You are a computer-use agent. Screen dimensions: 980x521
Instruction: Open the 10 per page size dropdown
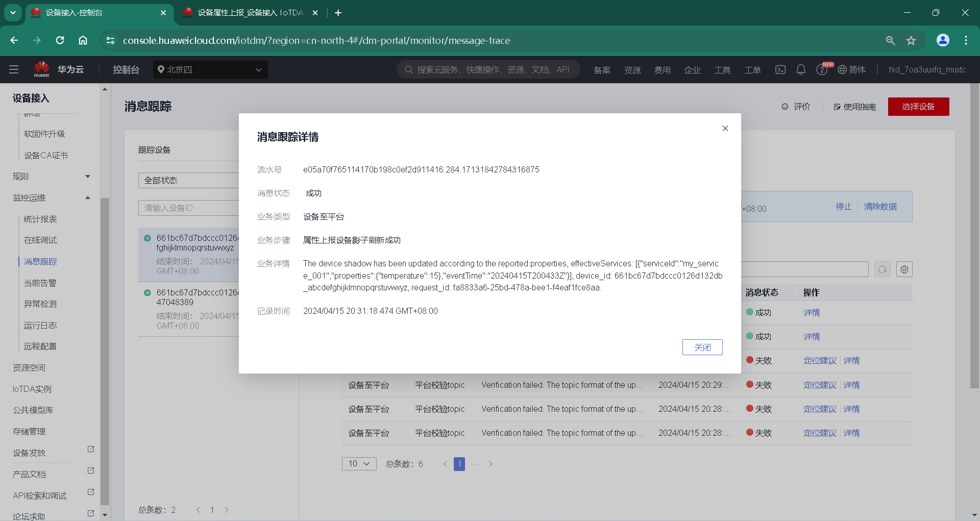359,464
